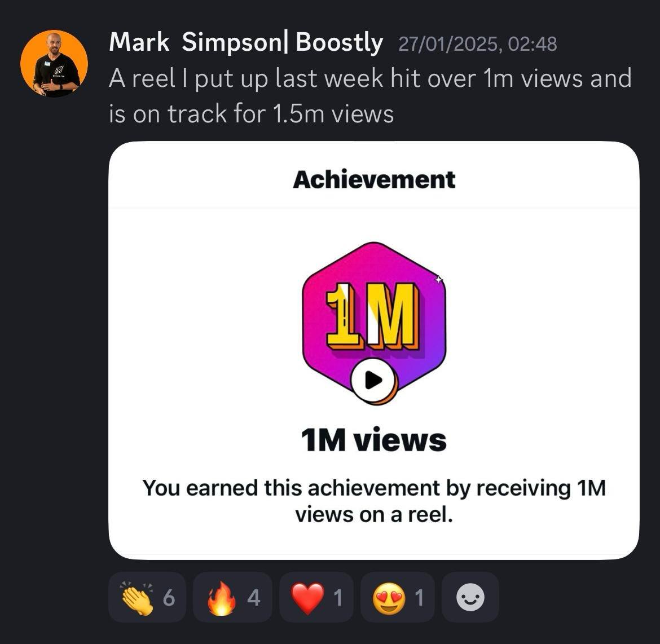Viewport: 660px width, 644px height.
Task: Toggle the clapping hands reaction
Action: point(147,597)
